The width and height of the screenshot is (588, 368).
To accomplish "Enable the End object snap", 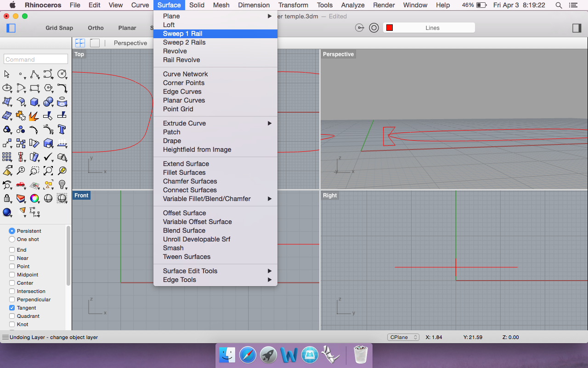I will (12, 250).
